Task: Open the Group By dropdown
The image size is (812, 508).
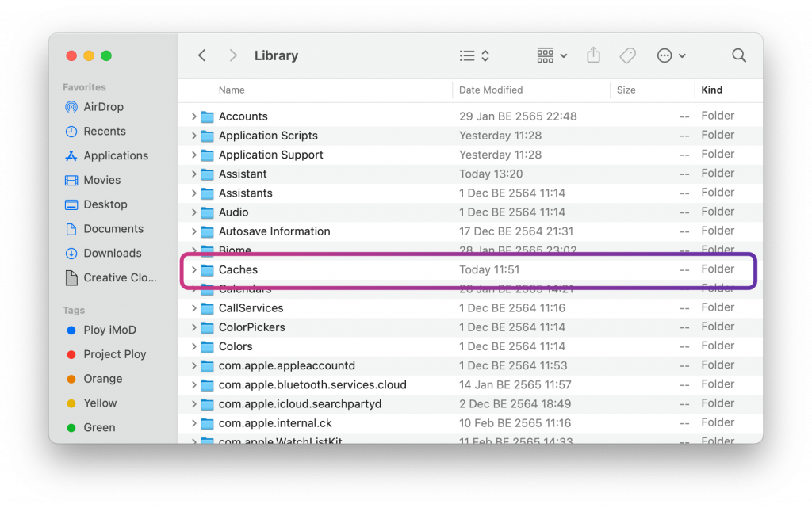Action: (552, 55)
